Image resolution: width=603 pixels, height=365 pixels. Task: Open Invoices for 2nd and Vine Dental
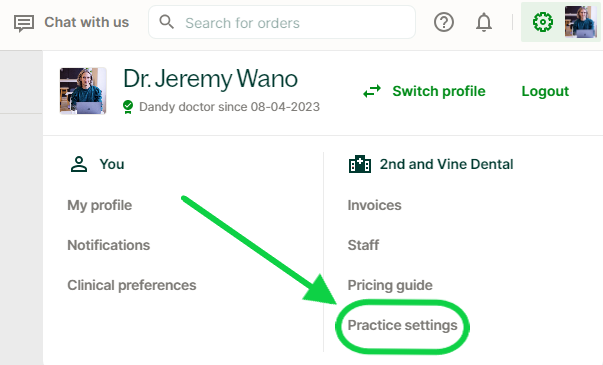pyautogui.click(x=374, y=205)
